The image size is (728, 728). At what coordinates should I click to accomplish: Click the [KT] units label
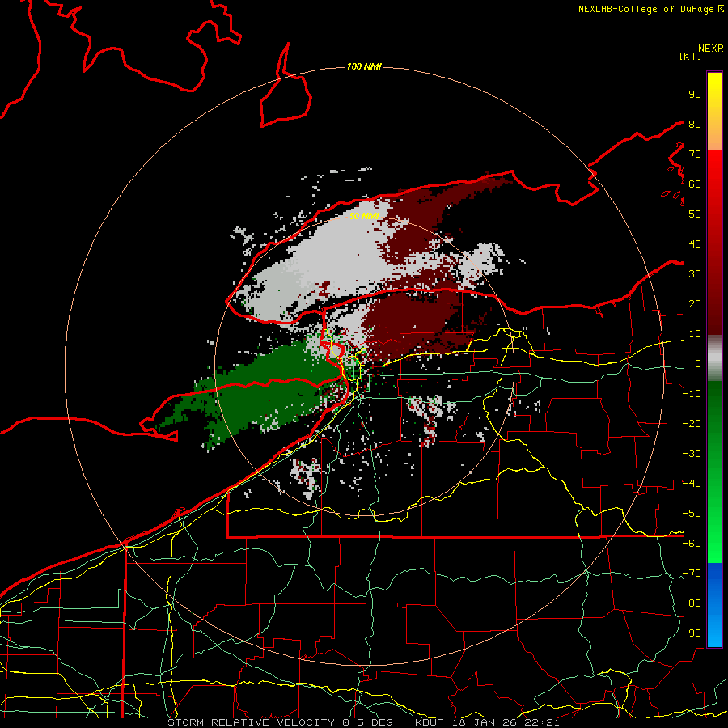[x=691, y=56]
